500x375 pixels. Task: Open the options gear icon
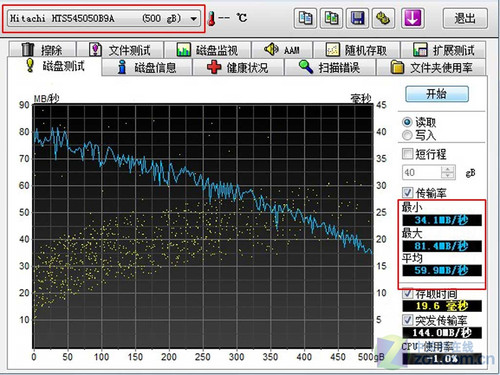(384, 18)
